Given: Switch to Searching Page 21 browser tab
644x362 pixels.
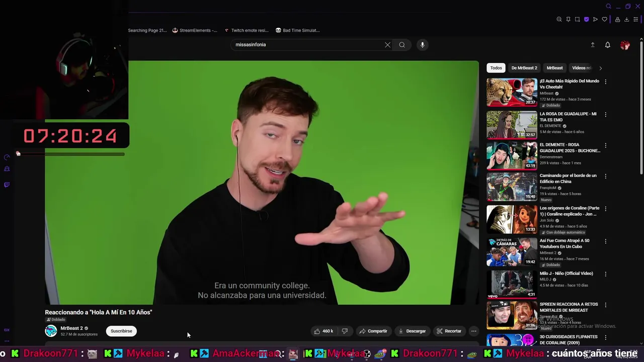Looking at the screenshot, I should pos(147,30).
